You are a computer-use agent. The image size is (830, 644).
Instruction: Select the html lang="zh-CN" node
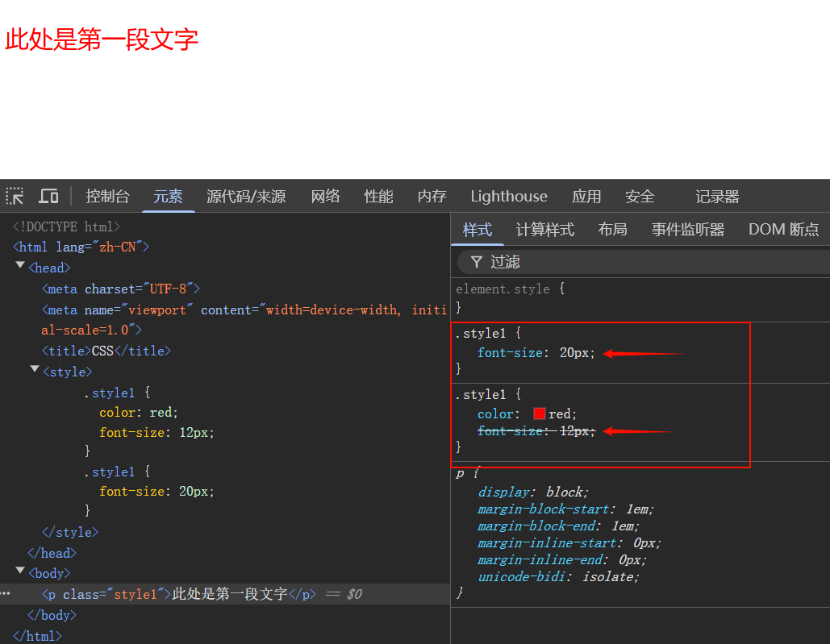point(81,247)
